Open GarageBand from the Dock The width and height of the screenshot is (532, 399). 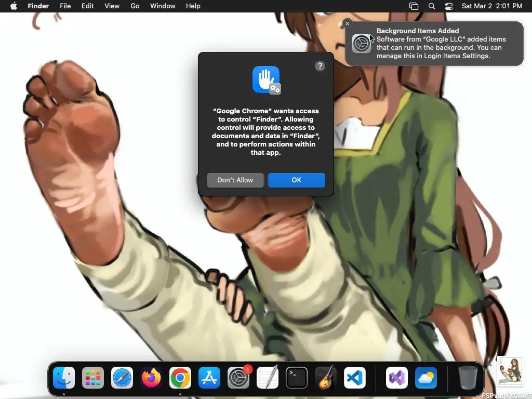pyautogui.click(x=326, y=378)
